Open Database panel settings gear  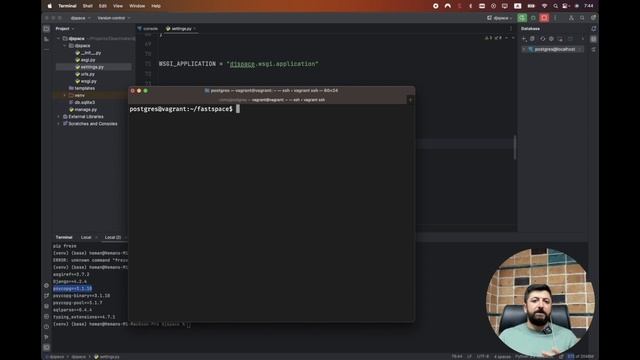[551, 39]
